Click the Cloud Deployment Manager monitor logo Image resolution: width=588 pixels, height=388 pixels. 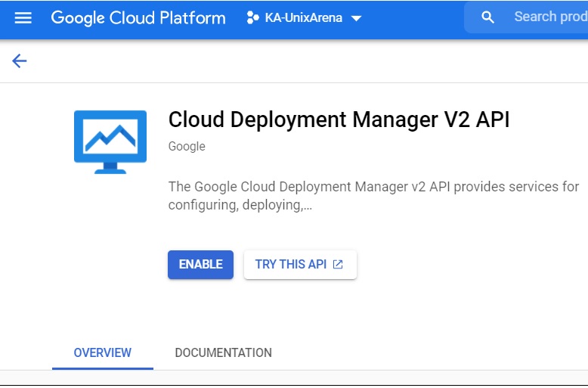click(110, 142)
